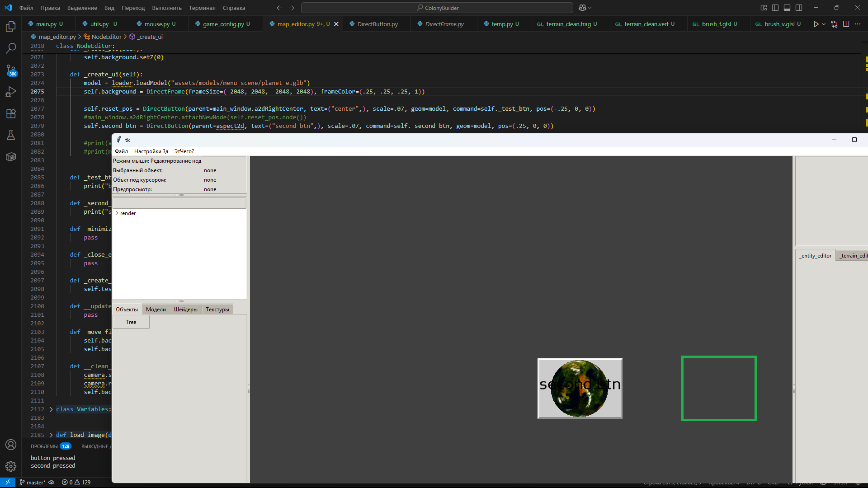Expand the render tree node
The width and height of the screenshot is (868, 488).
(x=117, y=213)
